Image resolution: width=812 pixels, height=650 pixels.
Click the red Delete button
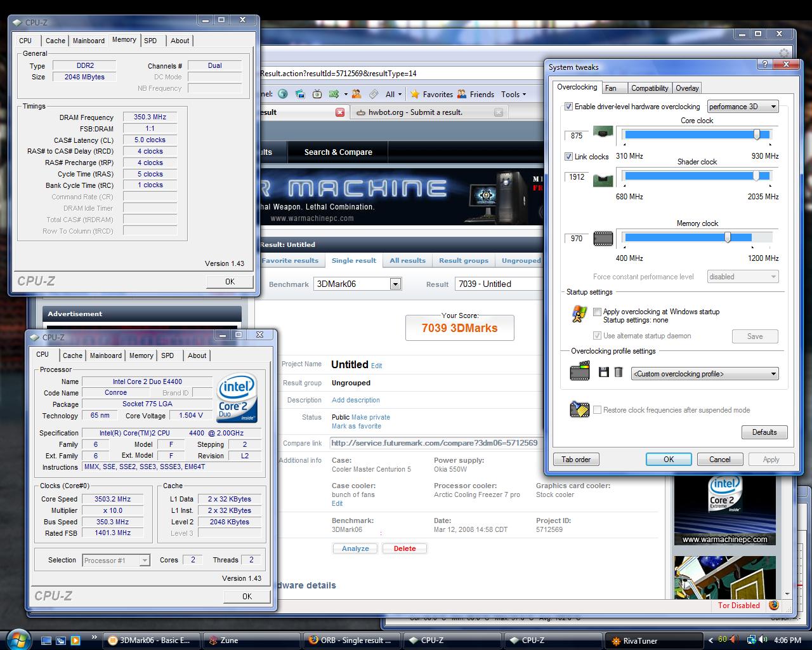pos(405,548)
